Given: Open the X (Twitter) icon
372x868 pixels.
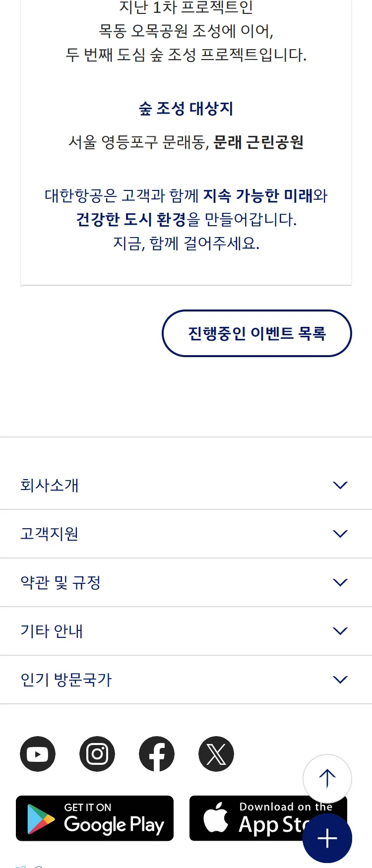Looking at the screenshot, I should (216, 754).
